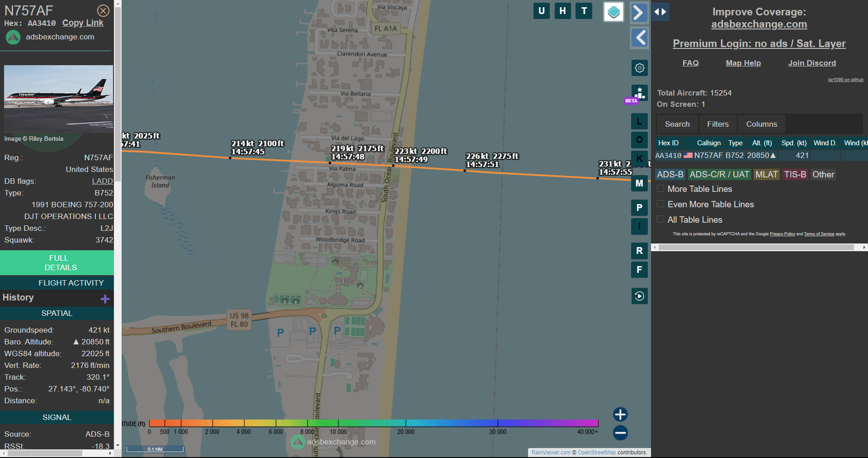
Task: Open the Map Help link
Action: 743,63
